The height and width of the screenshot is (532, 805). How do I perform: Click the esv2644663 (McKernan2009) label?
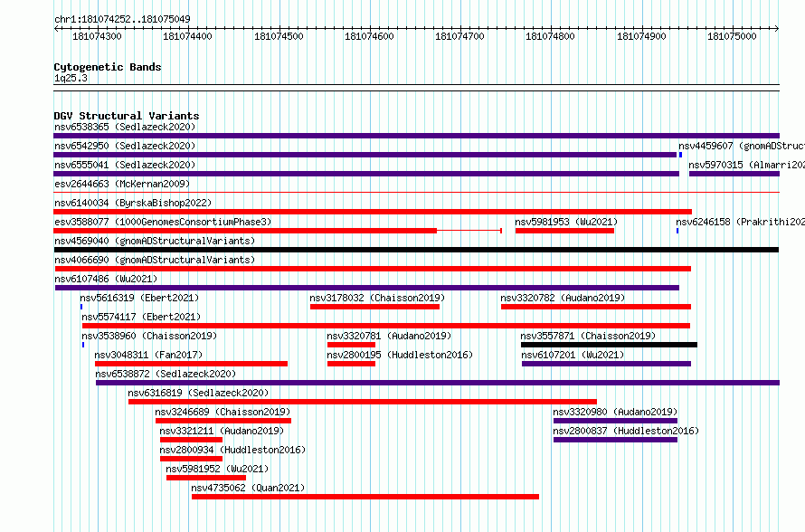pyautogui.click(x=122, y=184)
